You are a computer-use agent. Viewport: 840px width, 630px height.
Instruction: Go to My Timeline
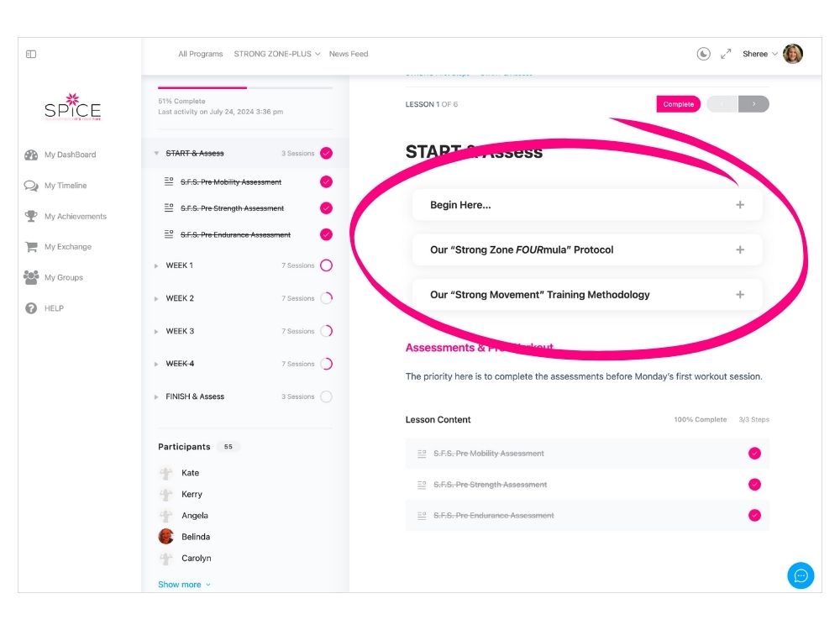pyautogui.click(x=65, y=186)
